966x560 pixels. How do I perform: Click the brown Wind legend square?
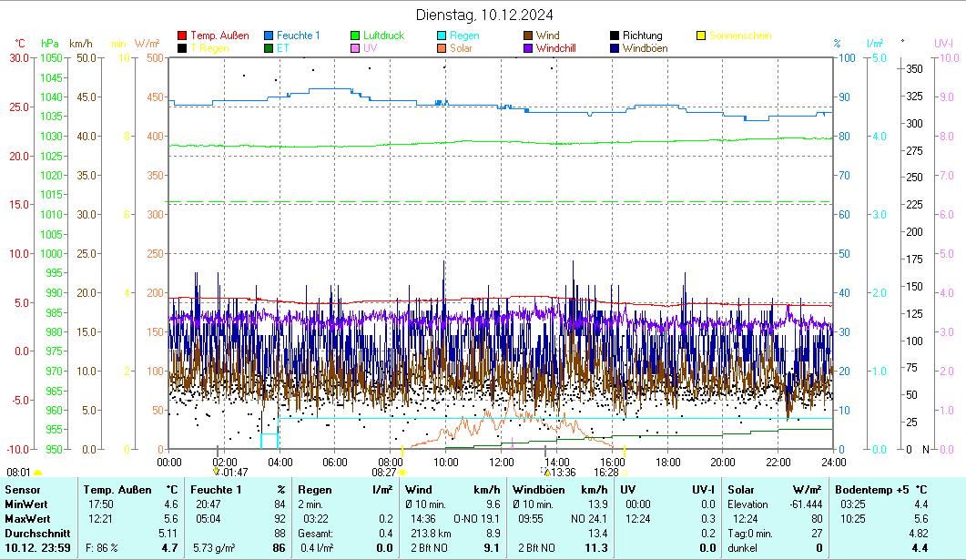[528, 36]
